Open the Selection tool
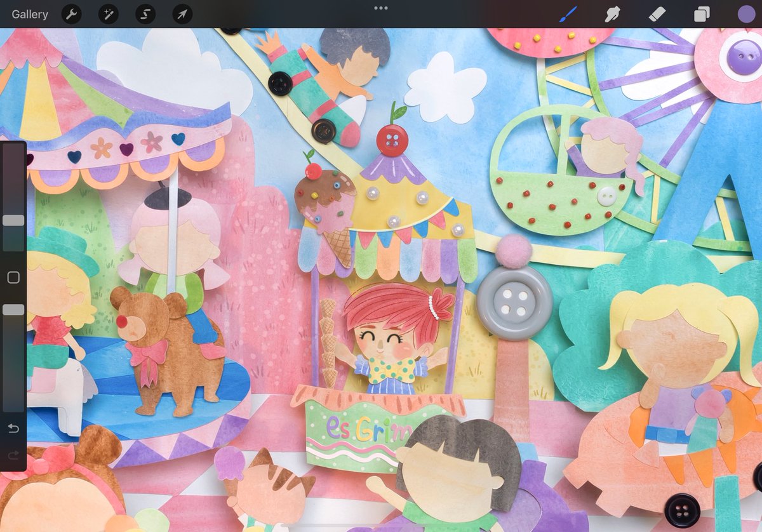The width and height of the screenshot is (762, 532). click(145, 14)
